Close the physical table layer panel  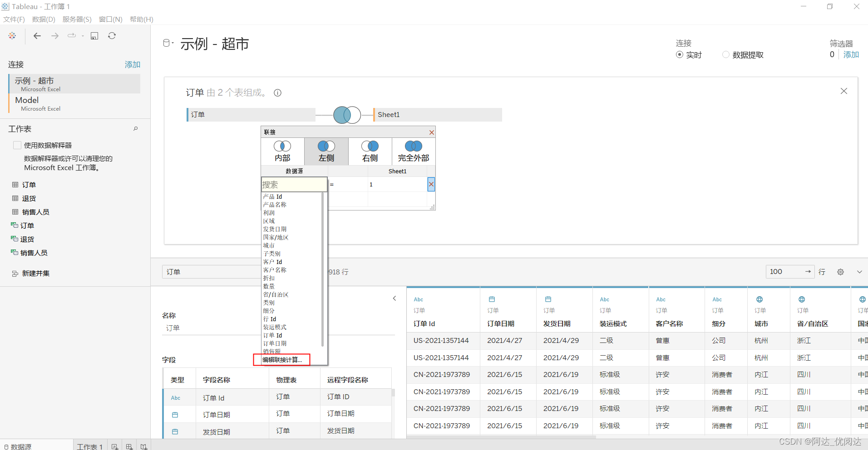(843, 91)
